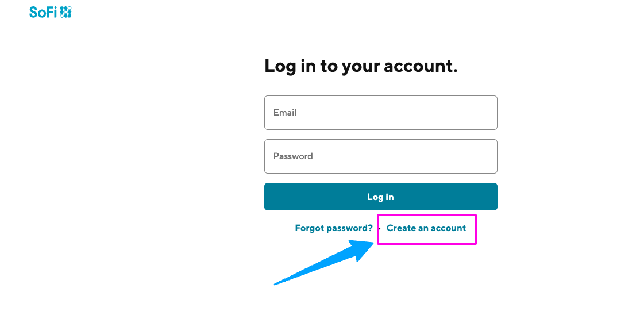Screen dimensions: 644x334
Task: Start account registration via Create an account
Action: coord(426,228)
